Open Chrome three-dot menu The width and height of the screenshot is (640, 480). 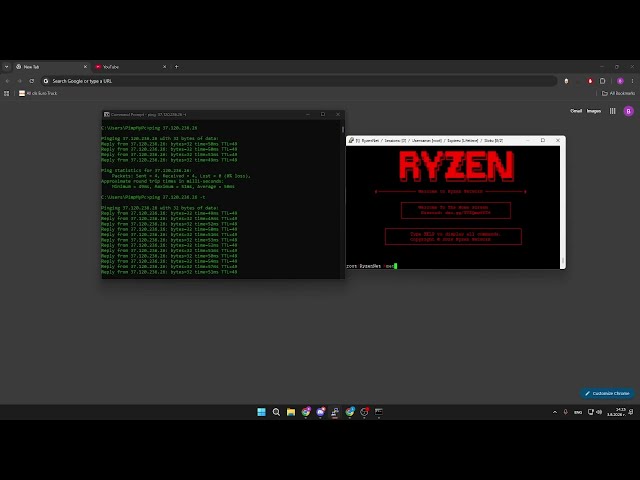632,81
